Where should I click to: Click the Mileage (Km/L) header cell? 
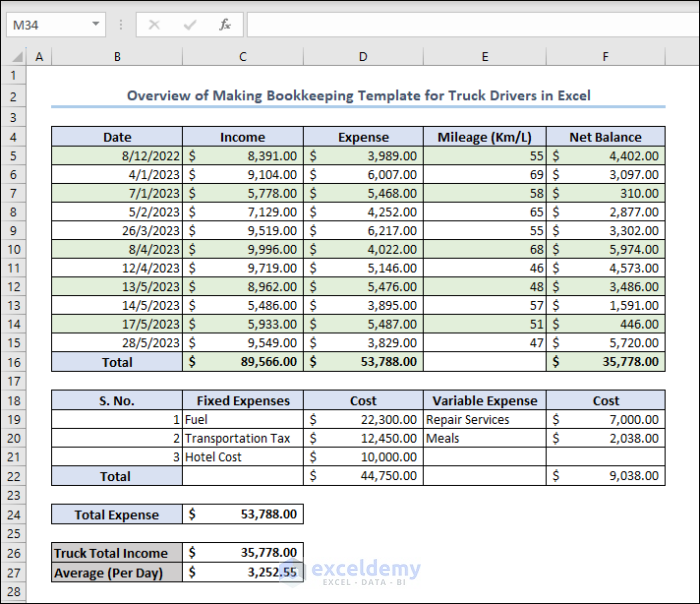click(x=485, y=137)
